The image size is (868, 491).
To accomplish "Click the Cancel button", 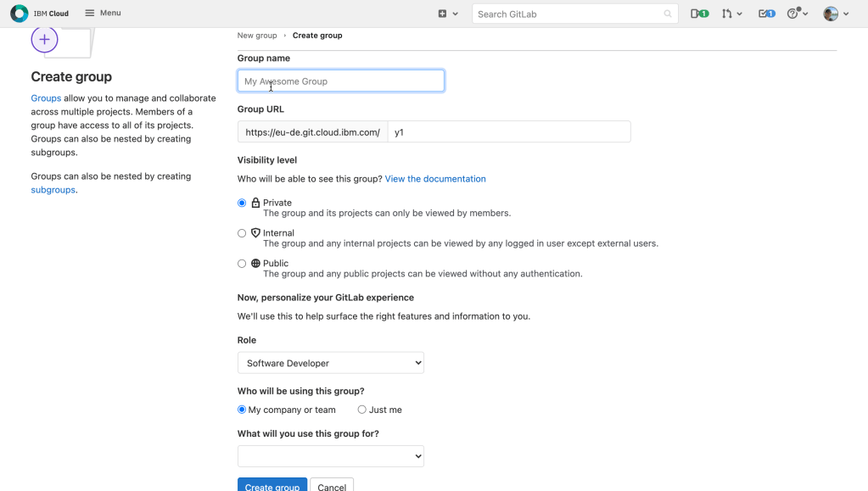I will point(332,486).
